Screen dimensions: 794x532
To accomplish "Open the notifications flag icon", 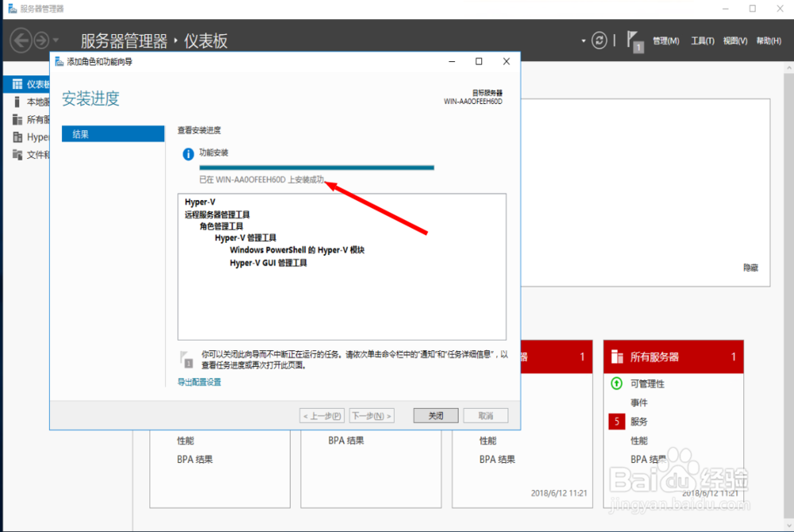I will 634,41.
